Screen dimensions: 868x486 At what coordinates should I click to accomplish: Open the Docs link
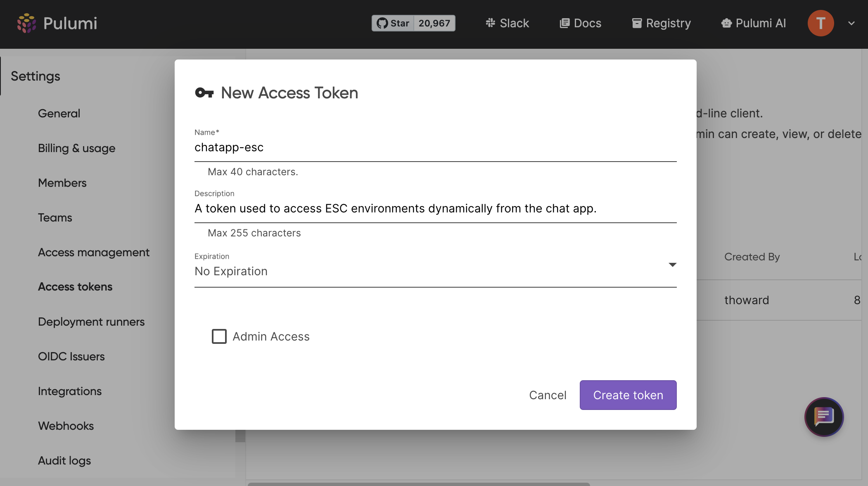tap(580, 23)
